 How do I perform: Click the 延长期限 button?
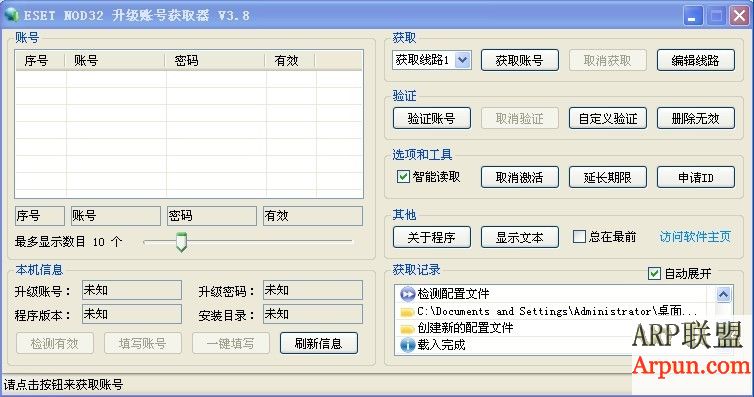click(608, 177)
